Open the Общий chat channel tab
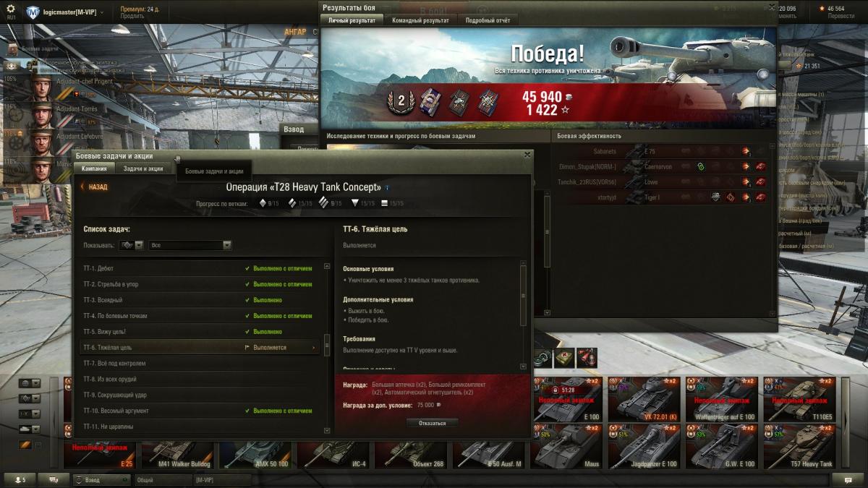Viewport: 868px width, 488px height. (x=163, y=479)
